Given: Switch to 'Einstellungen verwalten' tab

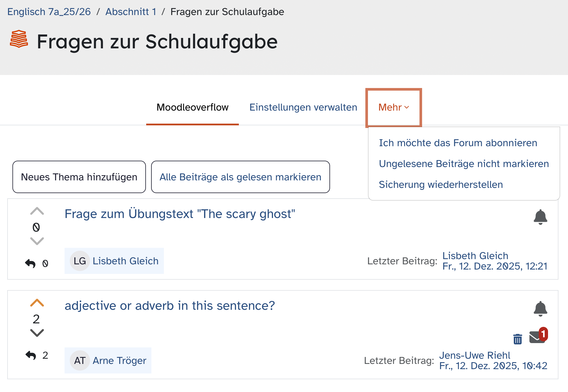Looking at the screenshot, I should tap(303, 107).
